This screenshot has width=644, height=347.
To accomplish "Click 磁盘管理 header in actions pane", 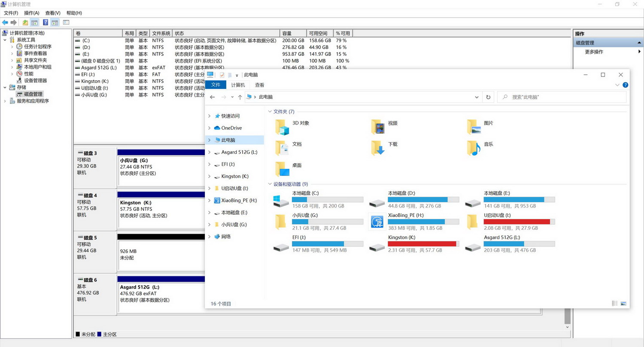I will 608,43.
